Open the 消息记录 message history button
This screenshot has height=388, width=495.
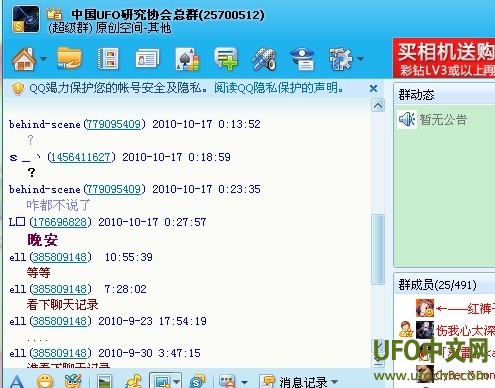[294, 382]
